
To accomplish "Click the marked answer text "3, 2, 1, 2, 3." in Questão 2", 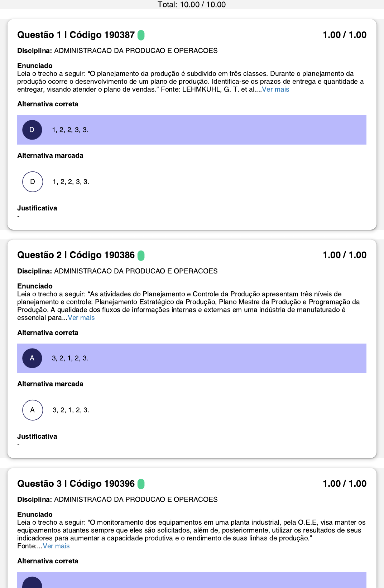I will pos(71,410).
